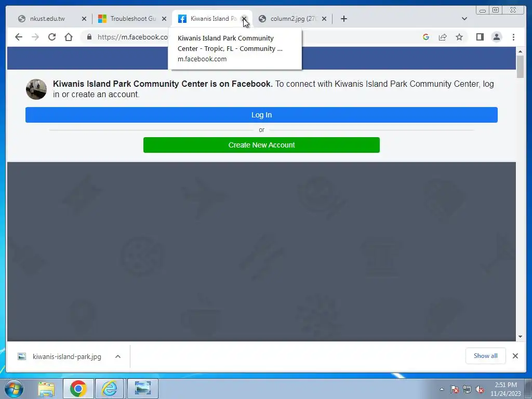532x399 pixels.
Task: Click the Facebook favicon on active tab
Action: pos(182,19)
